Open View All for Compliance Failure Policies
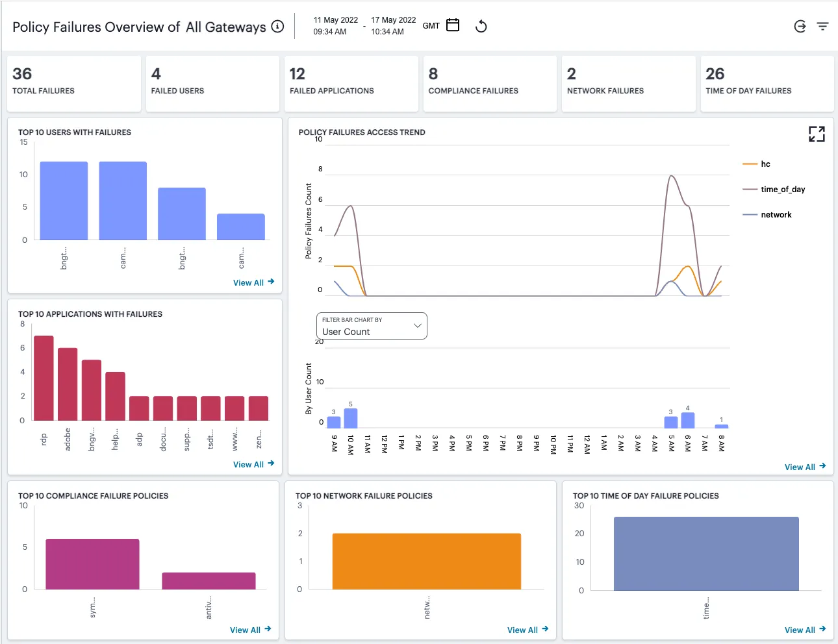The width and height of the screenshot is (838, 644). coord(251,630)
